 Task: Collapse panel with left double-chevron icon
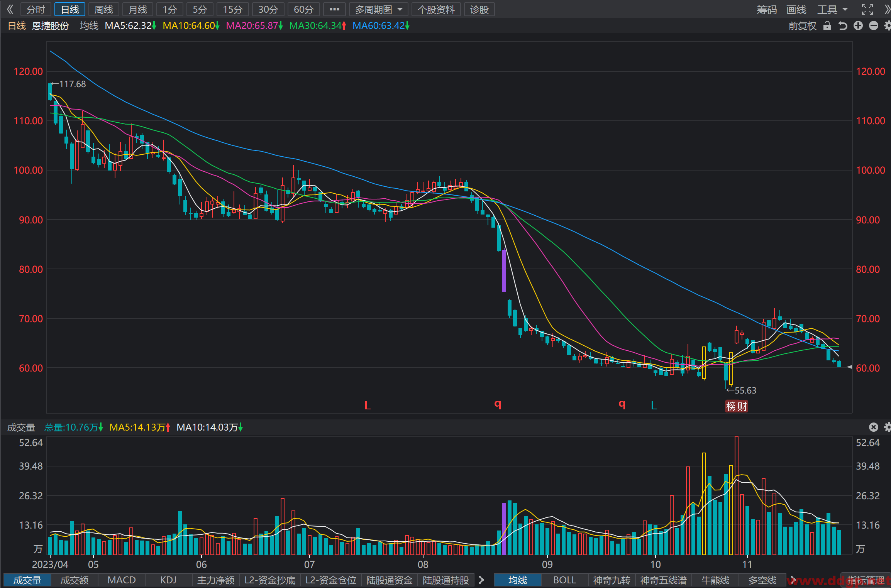[x=10, y=9]
